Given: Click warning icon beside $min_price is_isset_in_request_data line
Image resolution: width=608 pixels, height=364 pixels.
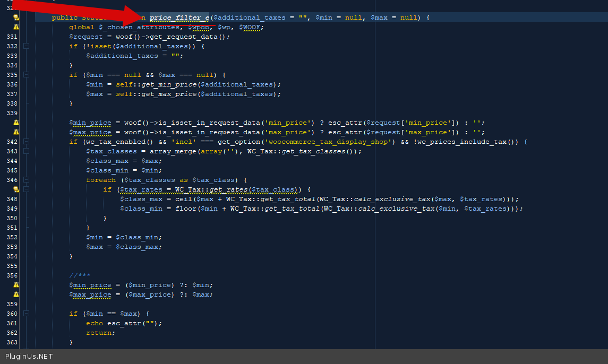Looking at the screenshot, I should (x=16, y=123).
